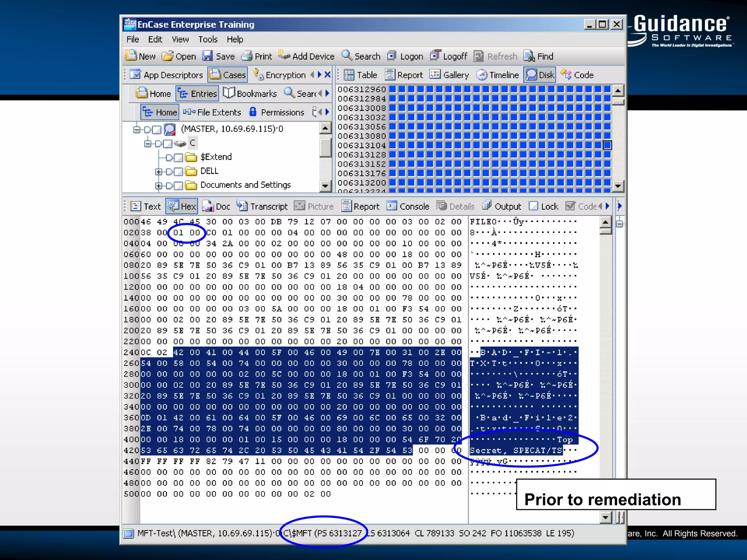Click the New case toolbar icon

130,56
